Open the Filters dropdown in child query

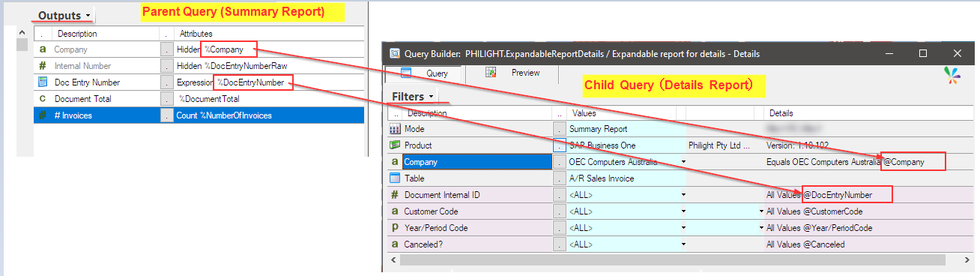[x=432, y=97]
